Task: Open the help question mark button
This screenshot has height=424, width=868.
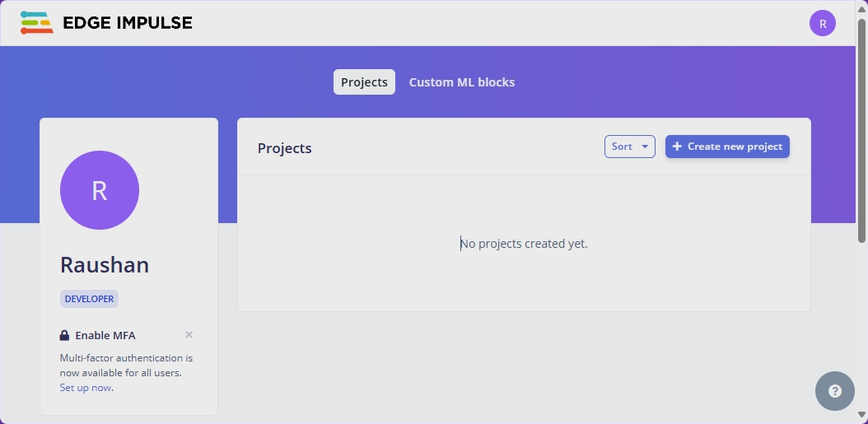Action: click(834, 391)
